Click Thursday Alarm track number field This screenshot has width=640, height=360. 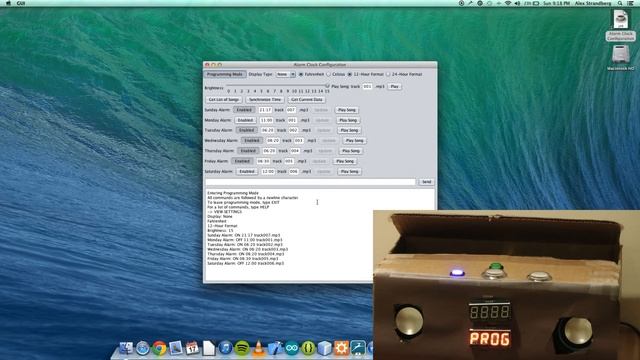pos(295,151)
